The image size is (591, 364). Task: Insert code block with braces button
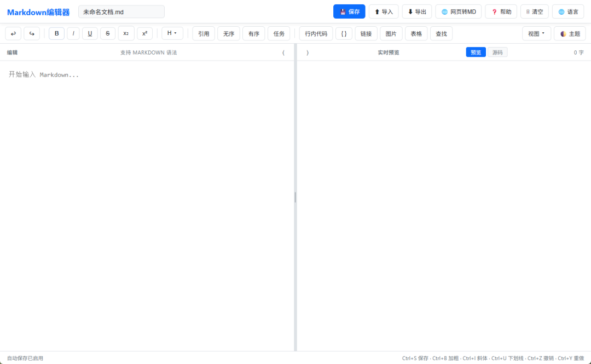(344, 33)
